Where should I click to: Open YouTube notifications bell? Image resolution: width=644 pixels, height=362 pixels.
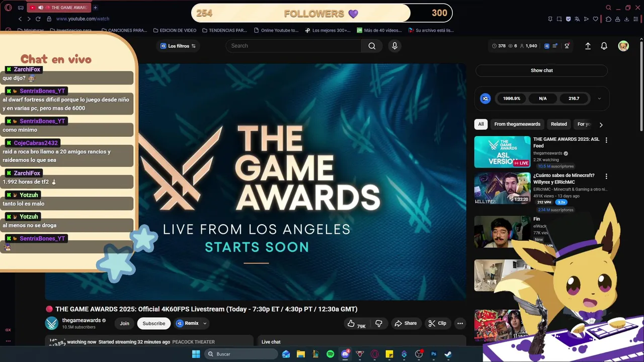coord(604,46)
